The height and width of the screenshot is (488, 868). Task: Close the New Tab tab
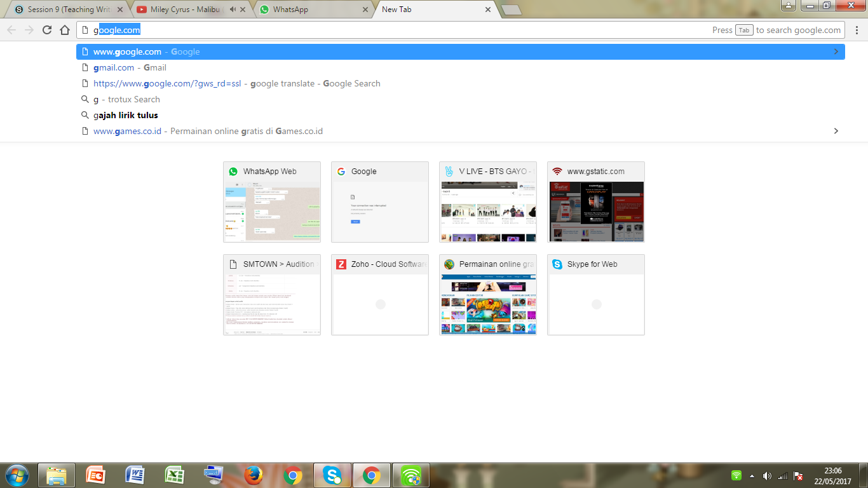pos(488,10)
